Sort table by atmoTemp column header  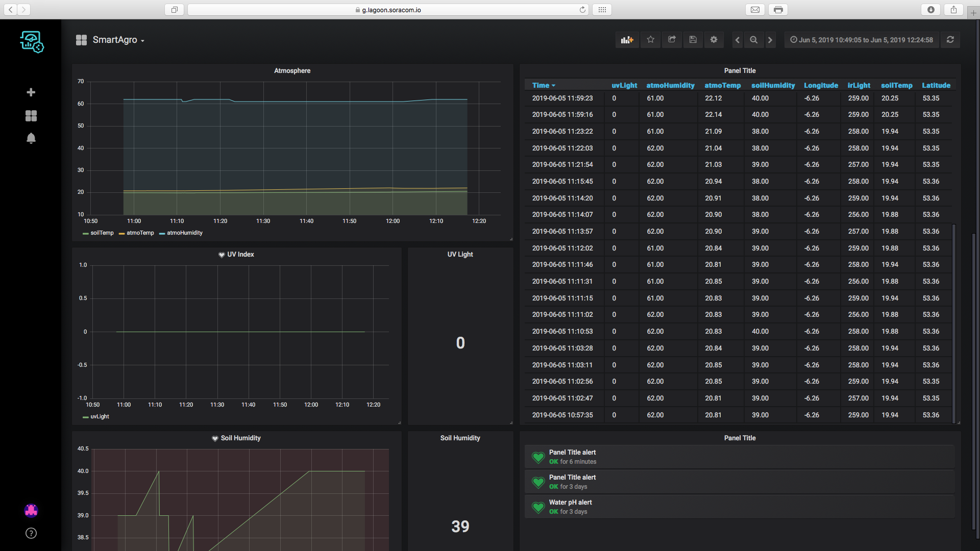[x=722, y=85]
